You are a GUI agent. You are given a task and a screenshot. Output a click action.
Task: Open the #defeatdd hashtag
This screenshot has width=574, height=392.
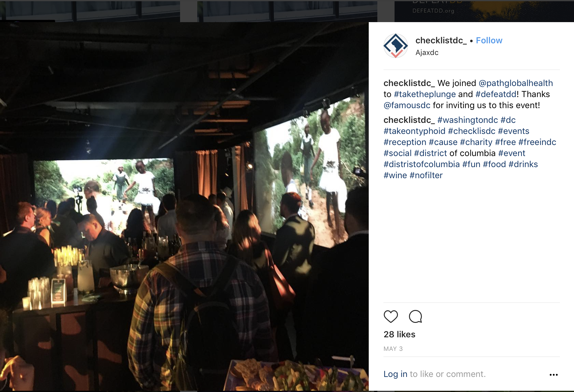[496, 94]
